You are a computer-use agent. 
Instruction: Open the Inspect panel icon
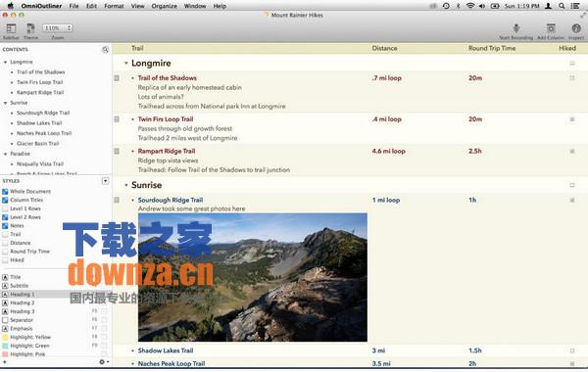tap(576, 28)
